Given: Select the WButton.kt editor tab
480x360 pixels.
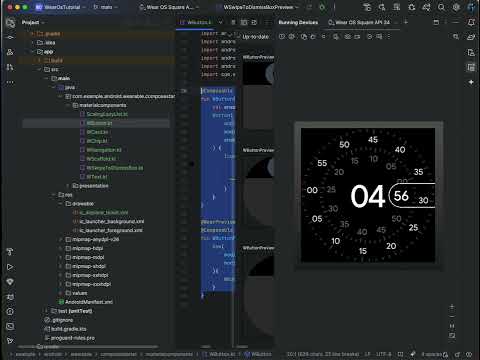Looking at the screenshot, I should point(196,22).
